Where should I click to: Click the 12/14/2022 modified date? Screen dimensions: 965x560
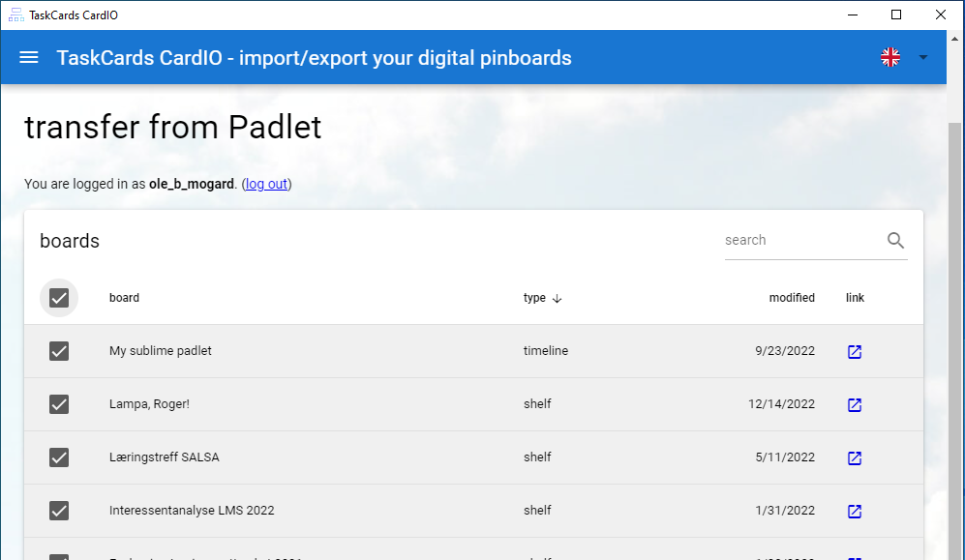point(781,404)
